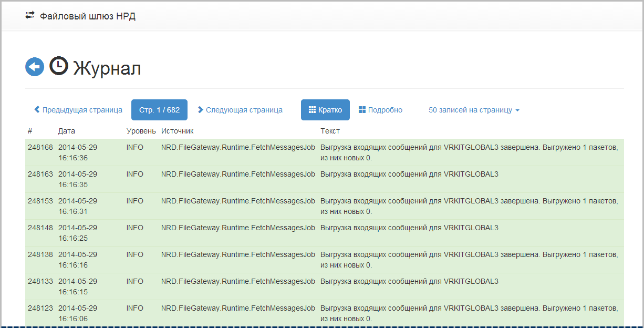The height and width of the screenshot is (328, 644).
Task: Click the source FetchMessagesJob in row 248138
Action: tap(238, 254)
